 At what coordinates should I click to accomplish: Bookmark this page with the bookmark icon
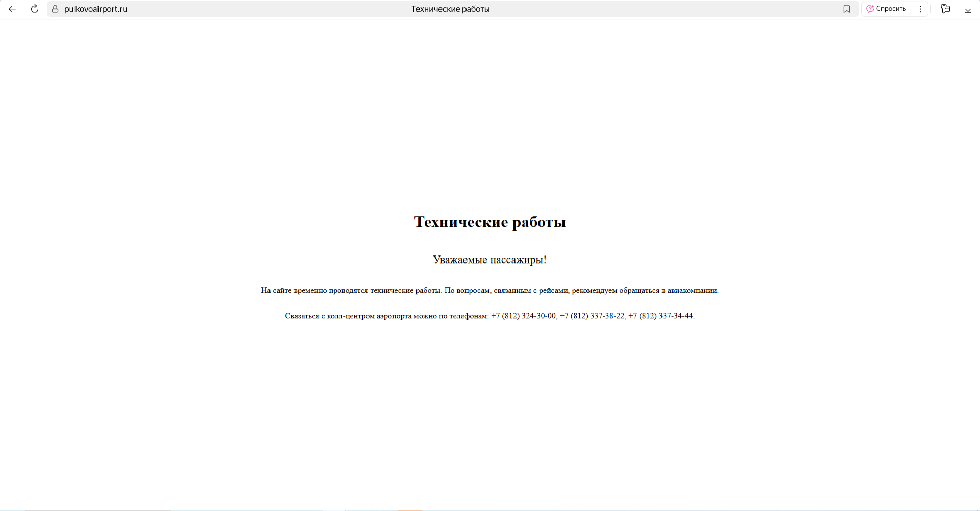pyautogui.click(x=846, y=9)
